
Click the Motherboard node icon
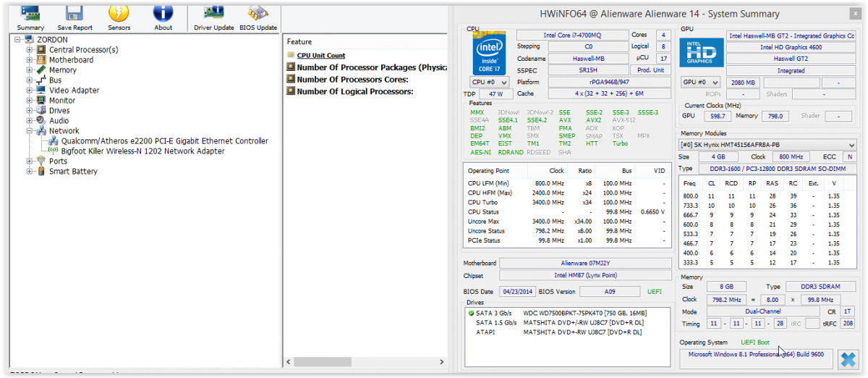(41, 60)
